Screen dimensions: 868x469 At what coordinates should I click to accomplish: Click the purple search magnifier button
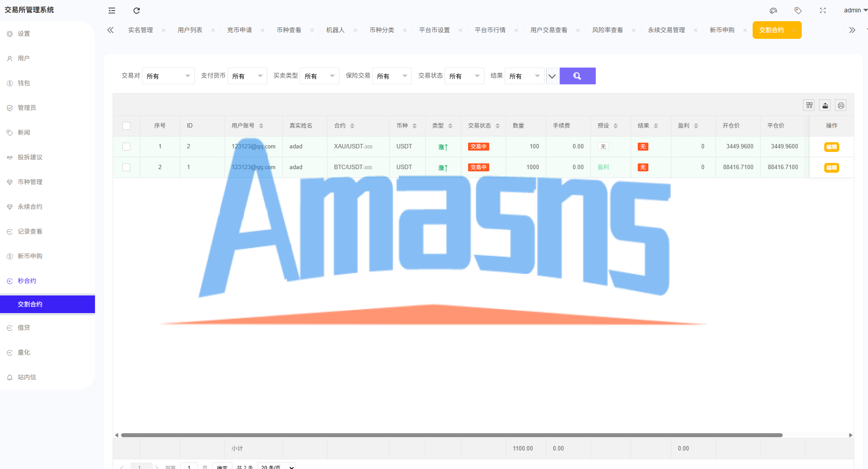pyautogui.click(x=577, y=76)
